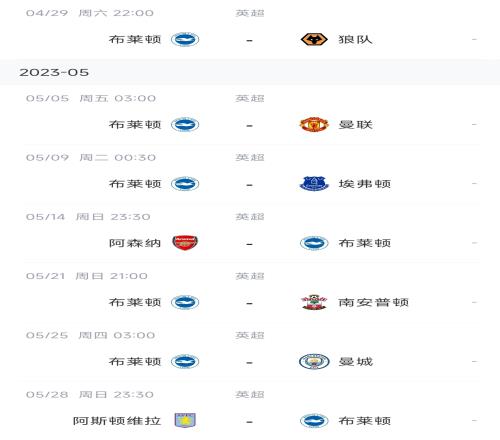500x440 pixels.
Task: Click the Wolves club crest icon
Action: [x=314, y=40]
